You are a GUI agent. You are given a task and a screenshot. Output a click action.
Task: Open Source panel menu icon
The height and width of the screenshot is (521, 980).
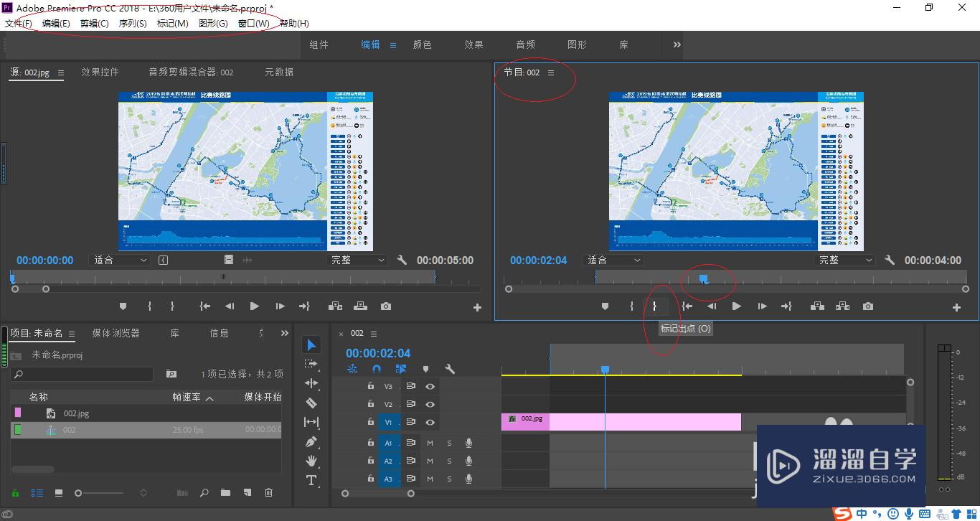point(61,72)
